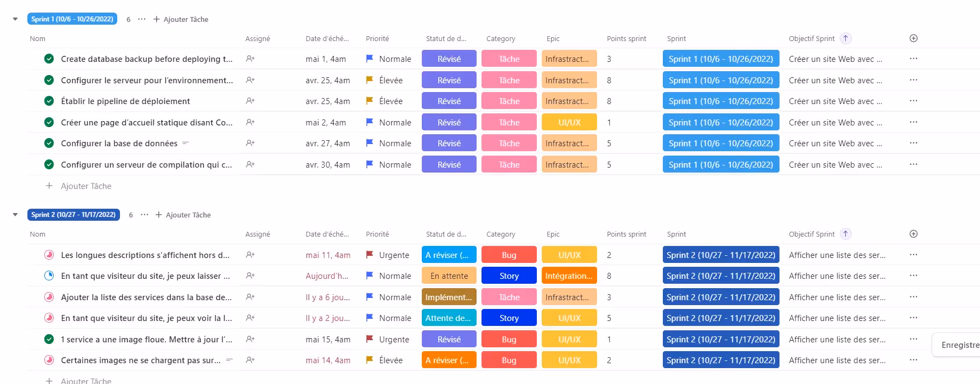Toggle the status check of '1 service a une image floue'
Viewport: 980px width, 384px height.
(x=49, y=339)
